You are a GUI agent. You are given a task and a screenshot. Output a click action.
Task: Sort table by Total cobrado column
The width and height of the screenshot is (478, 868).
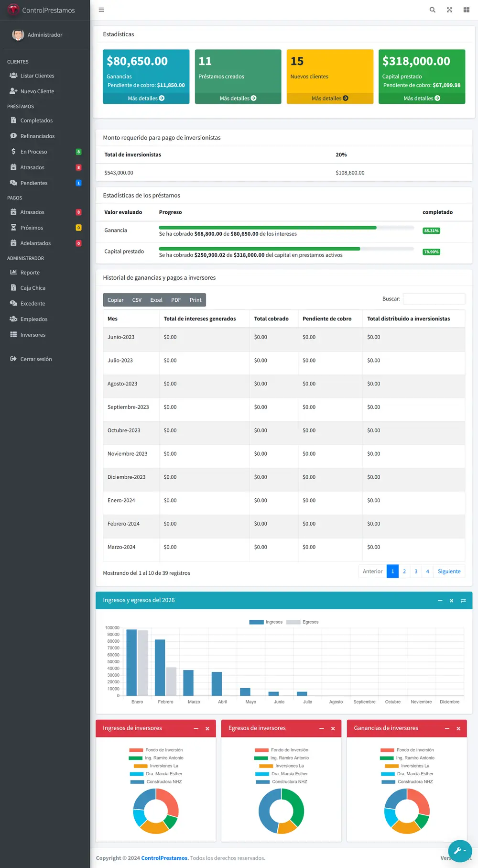[274, 319]
